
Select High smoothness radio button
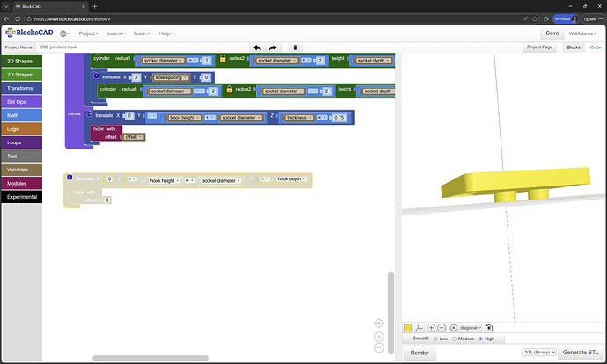(480, 339)
